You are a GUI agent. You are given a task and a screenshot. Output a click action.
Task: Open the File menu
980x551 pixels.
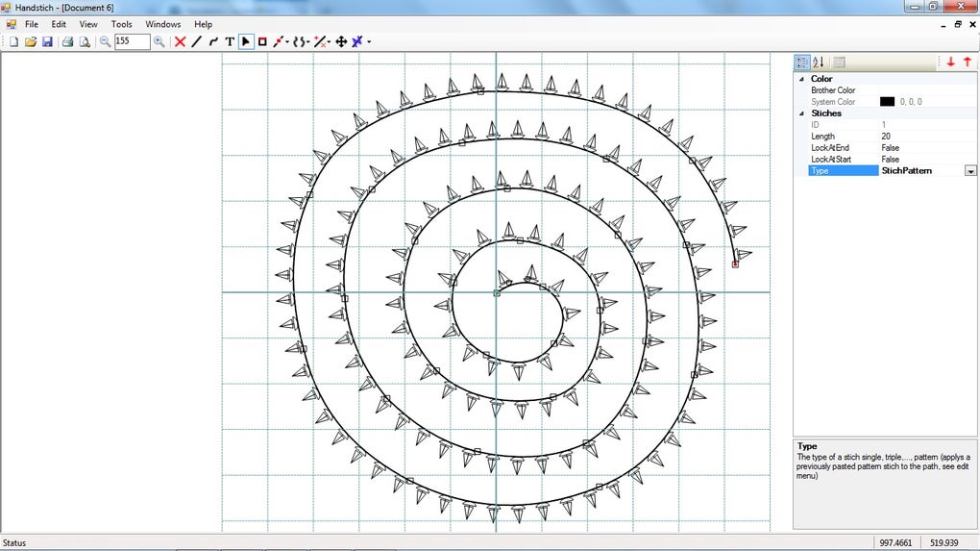[x=32, y=24]
